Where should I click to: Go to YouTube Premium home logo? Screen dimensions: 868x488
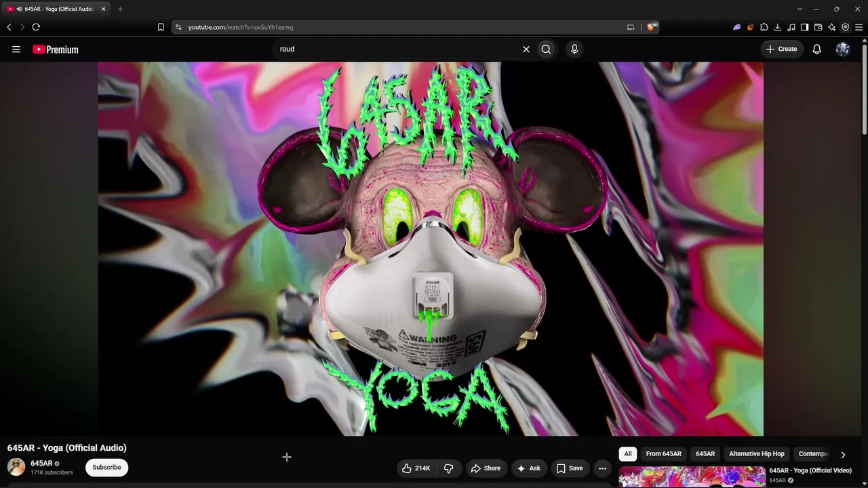[56, 49]
